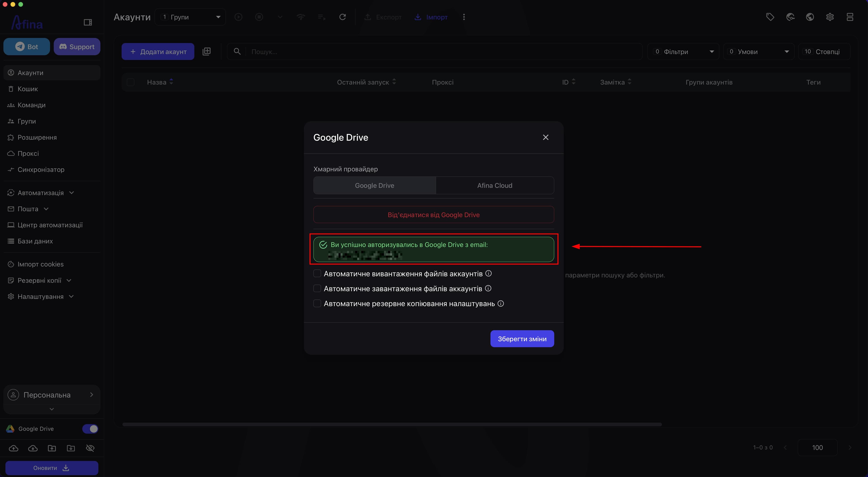Click the proxy check Wi-Fi icon

301,17
